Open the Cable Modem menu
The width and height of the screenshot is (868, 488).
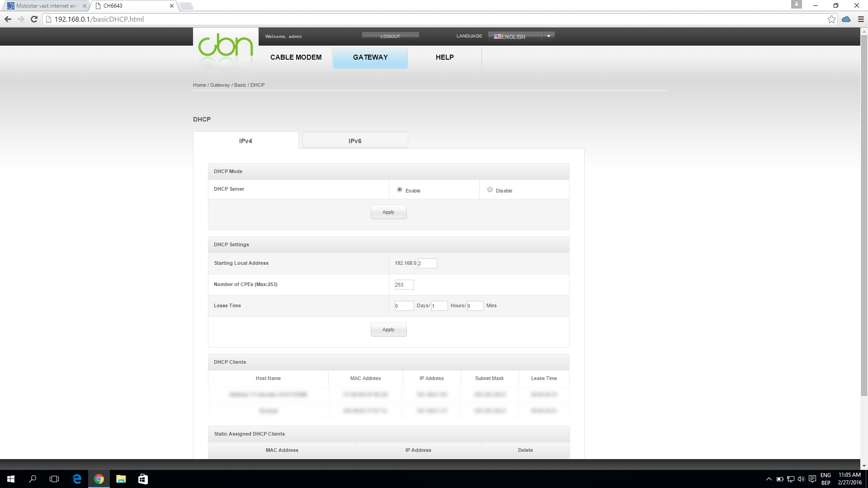click(x=296, y=57)
